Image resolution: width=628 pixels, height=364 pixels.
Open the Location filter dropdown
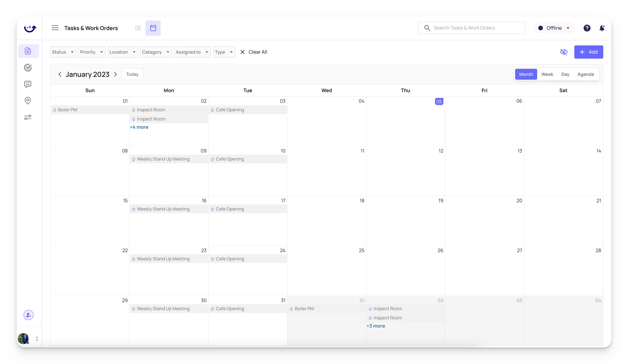tap(123, 52)
